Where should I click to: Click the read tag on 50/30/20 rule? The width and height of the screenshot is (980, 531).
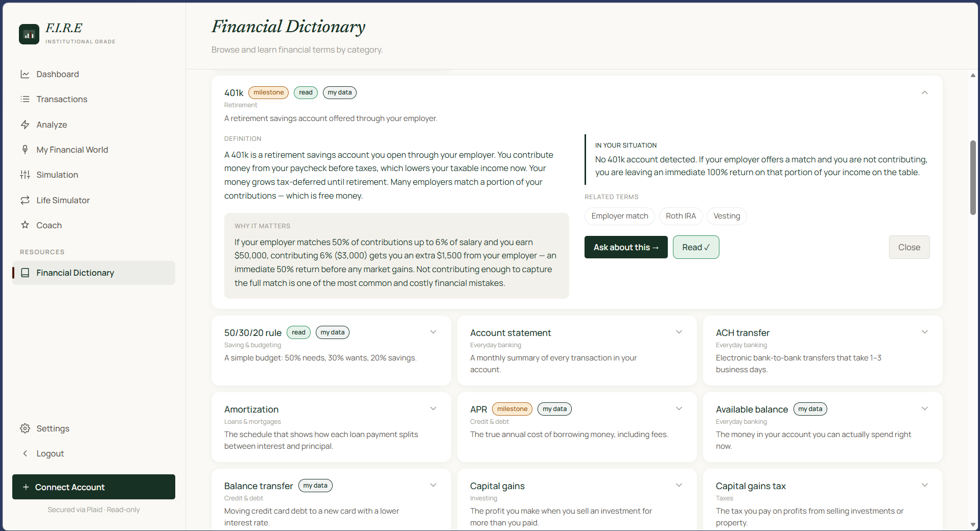point(298,332)
